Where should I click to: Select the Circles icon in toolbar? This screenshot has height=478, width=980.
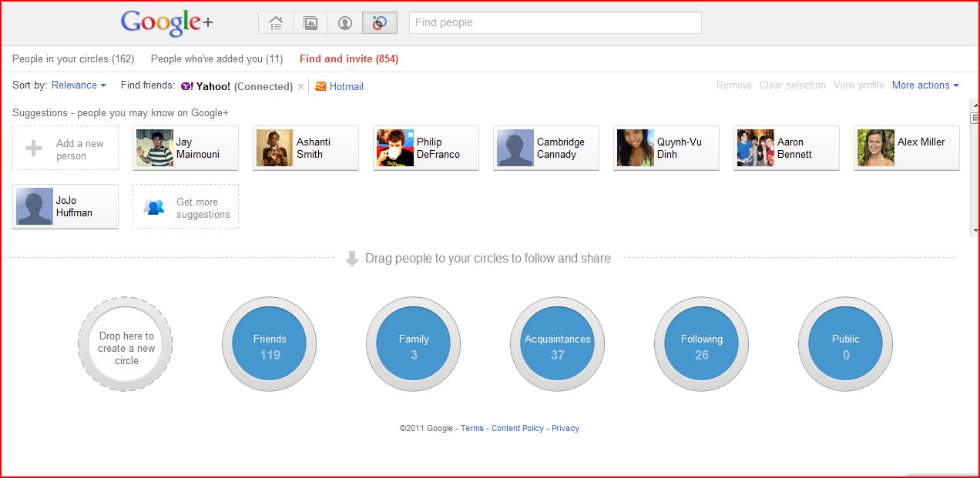coord(380,23)
